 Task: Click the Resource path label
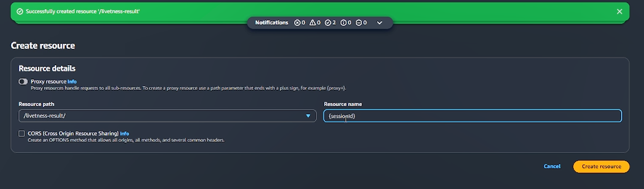coord(37,104)
